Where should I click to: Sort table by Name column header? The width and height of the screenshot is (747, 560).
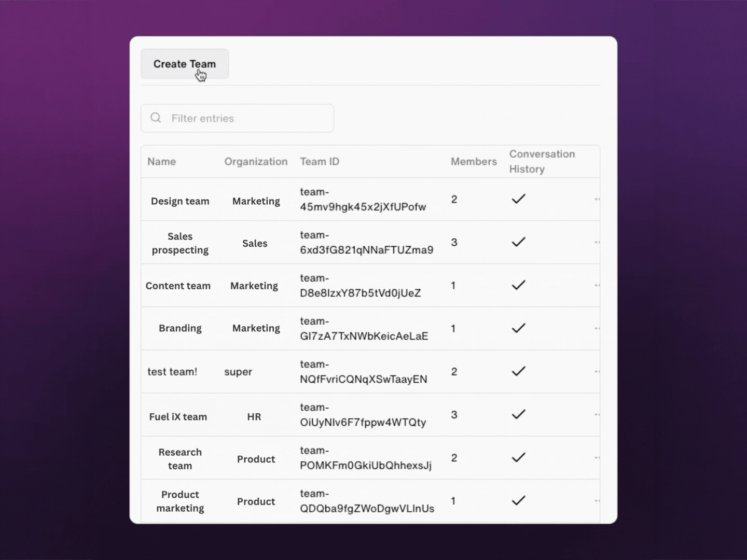161,161
